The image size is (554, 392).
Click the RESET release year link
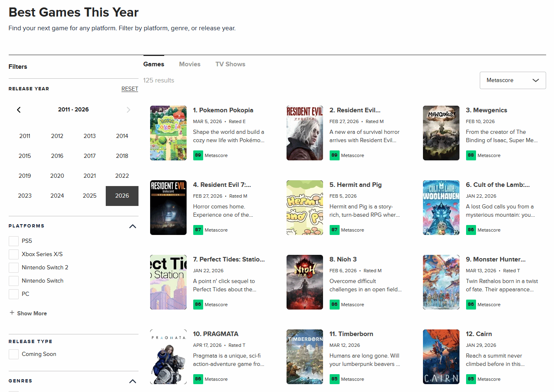(129, 89)
